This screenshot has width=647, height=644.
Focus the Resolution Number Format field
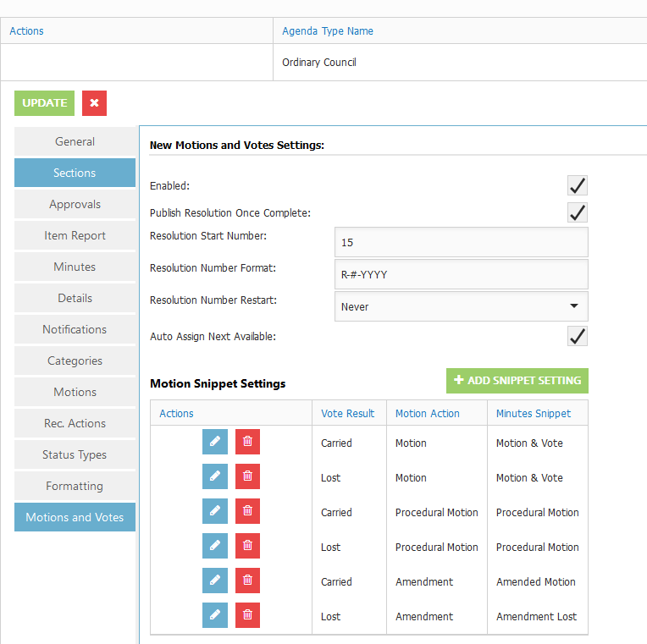461,274
